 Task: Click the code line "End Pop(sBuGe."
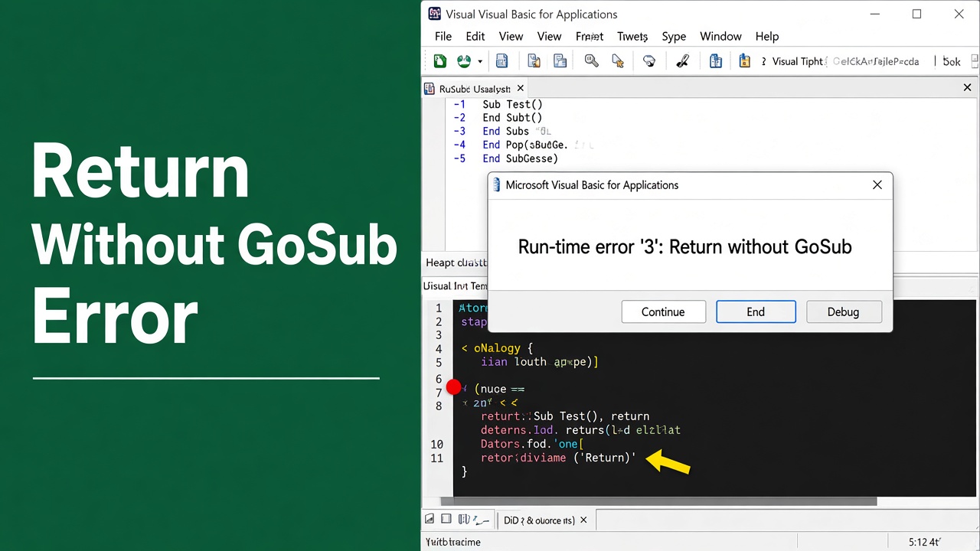pyautogui.click(x=525, y=145)
